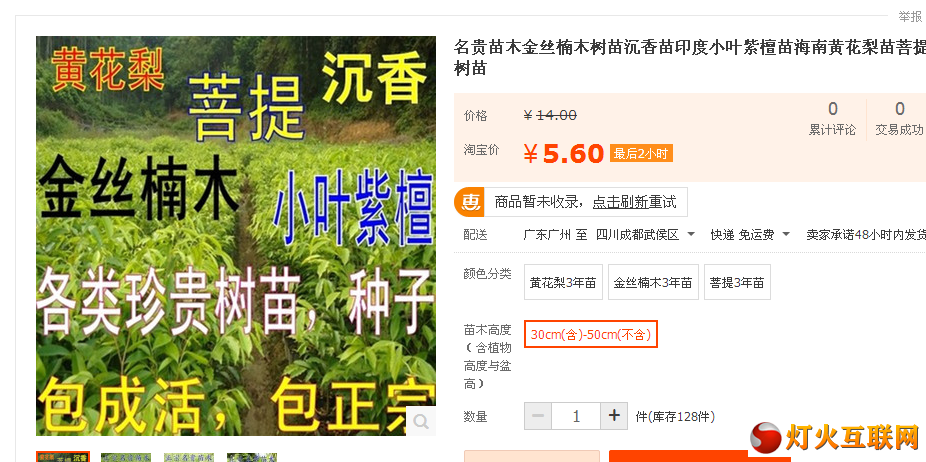Screen dimensions: 926x462
Task: Select the fourth product thumbnail
Action: click(x=252, y=457)
